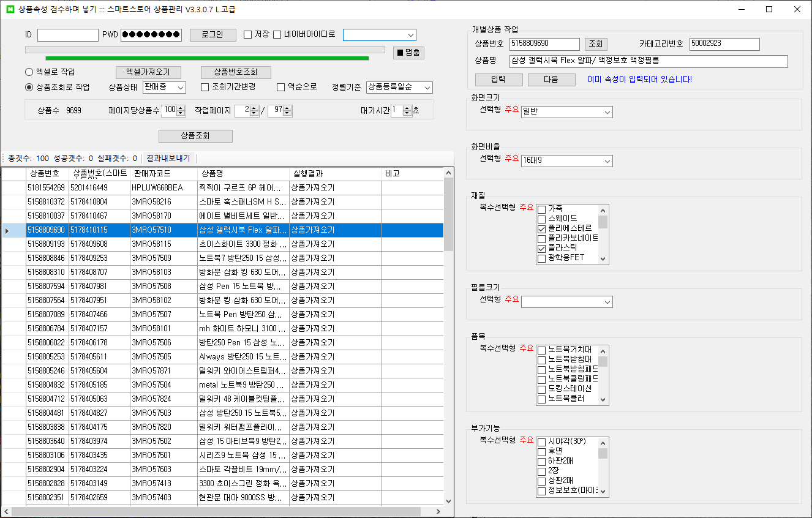Check the 가죽 material checkbox
Image resolution: width=812 pixels, height=518 pixels.
(x=541, y=209)
